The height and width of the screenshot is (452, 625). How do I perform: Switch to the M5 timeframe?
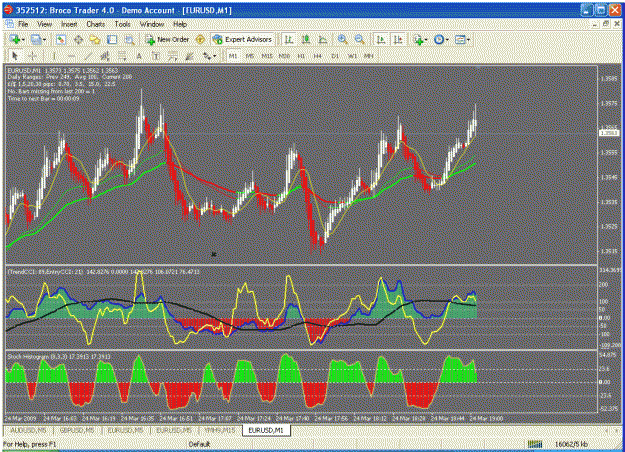[250, 56]
